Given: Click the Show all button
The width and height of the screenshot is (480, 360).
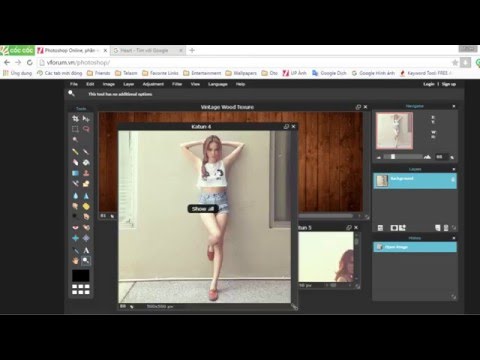Looking at the screenshot, I should (x=203, y=209).
